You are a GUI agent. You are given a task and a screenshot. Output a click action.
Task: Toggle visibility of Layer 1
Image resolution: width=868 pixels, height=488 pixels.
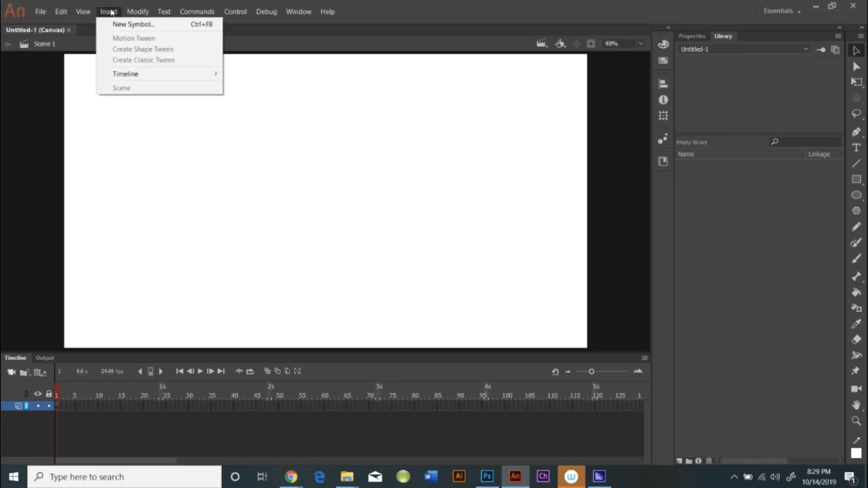tap(38, 405)
